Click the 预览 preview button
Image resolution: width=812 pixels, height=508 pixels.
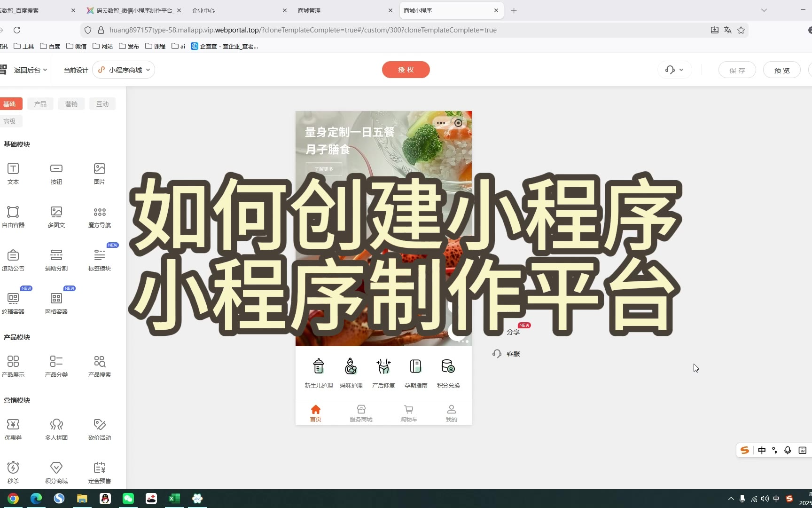click(782, 70)
